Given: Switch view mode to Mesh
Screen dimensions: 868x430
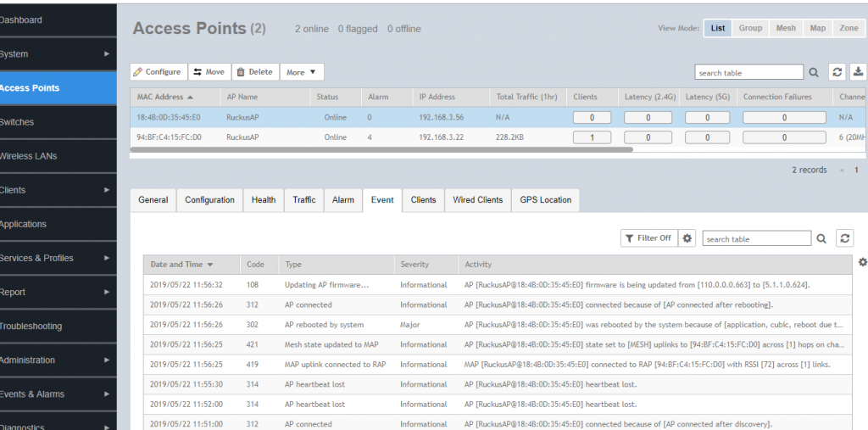Looking at the screenshot, I should 786,28.
